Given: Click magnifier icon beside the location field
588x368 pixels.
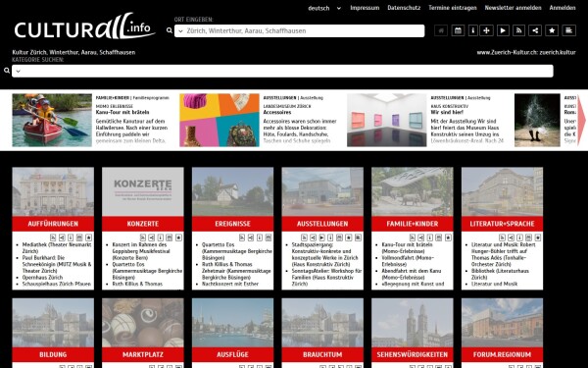Looking at the screenshot, I should pyautogui.click(x=170, y=30).
